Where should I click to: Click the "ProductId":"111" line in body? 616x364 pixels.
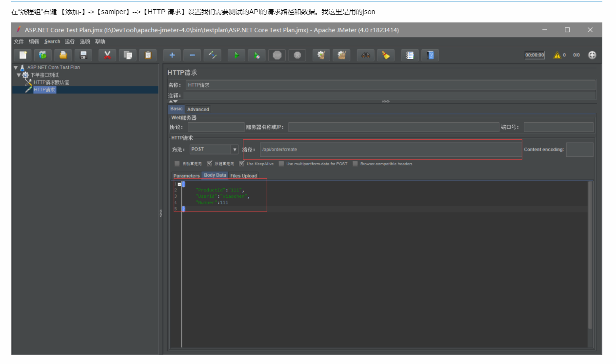(220, 190)
